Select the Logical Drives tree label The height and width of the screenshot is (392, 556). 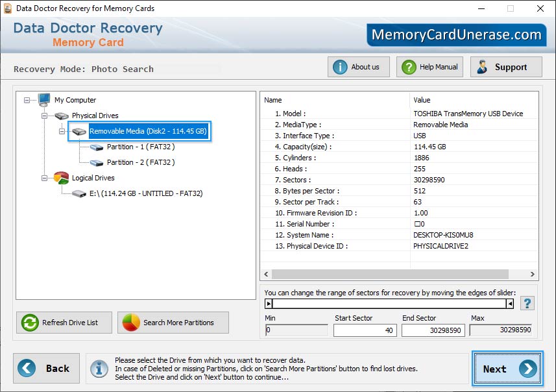[93, 178]
